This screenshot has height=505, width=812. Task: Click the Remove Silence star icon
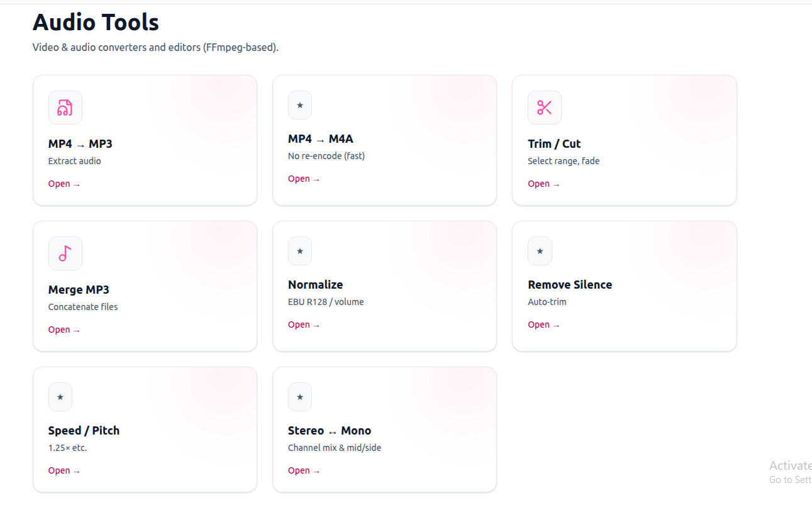tap(540, 251)
